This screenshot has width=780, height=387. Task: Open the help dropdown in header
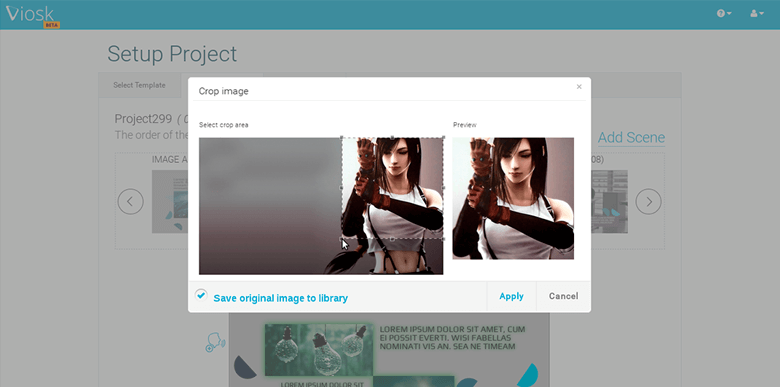724,13
